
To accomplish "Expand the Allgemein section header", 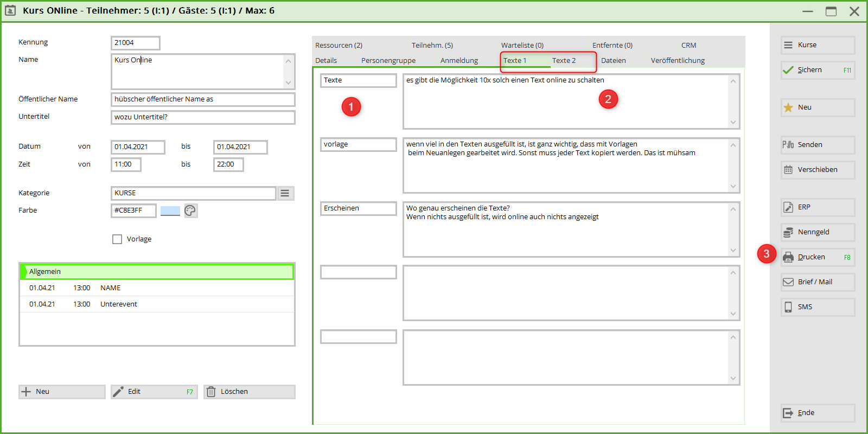I will coord(157,271).
